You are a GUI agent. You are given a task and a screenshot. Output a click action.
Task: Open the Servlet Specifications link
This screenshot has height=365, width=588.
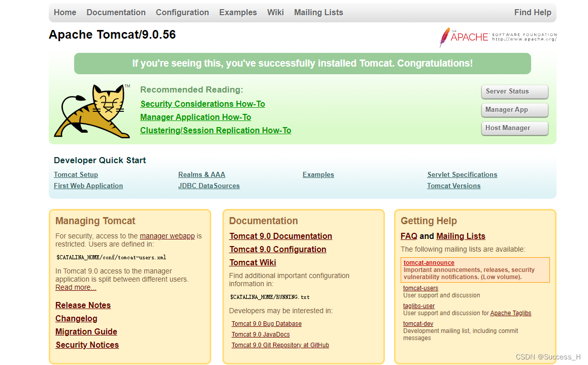point(462,174)
